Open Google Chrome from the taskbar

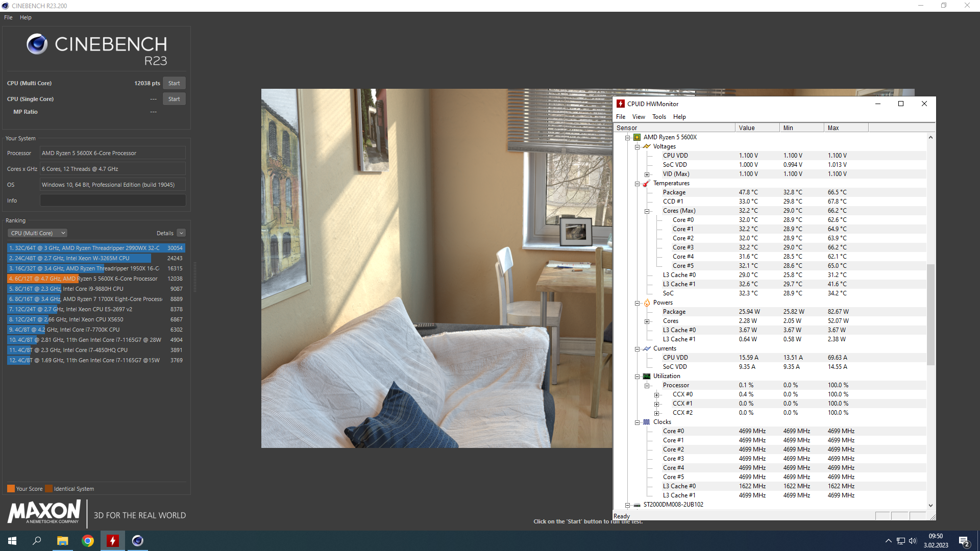pos(88,541)
